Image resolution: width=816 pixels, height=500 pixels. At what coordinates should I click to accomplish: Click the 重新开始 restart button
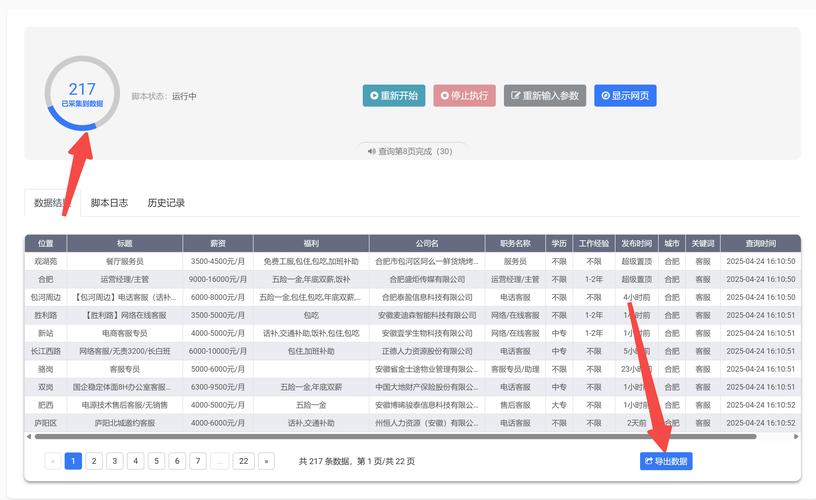pos(393,96)
